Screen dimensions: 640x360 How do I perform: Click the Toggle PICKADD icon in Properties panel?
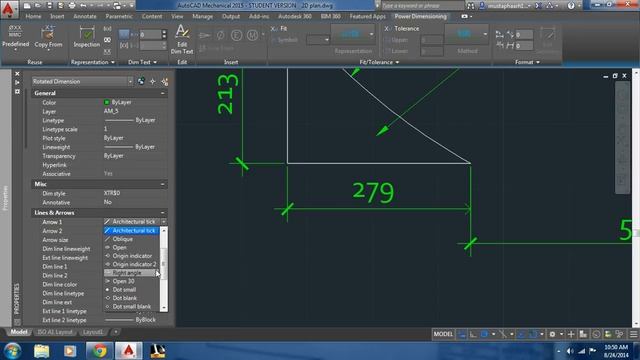pos(141,82)
